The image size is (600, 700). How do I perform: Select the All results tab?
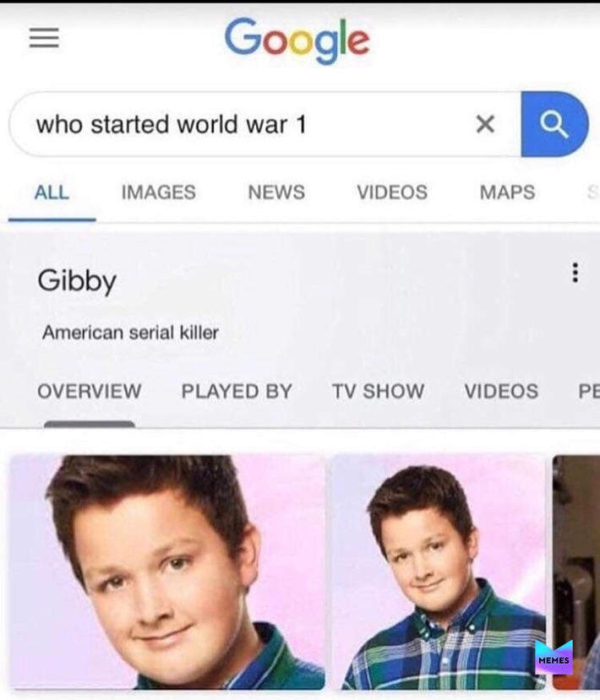(x=52, y=193)
